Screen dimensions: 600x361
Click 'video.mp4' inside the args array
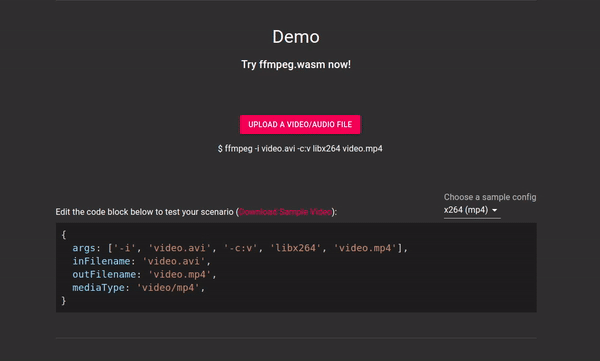365,248
